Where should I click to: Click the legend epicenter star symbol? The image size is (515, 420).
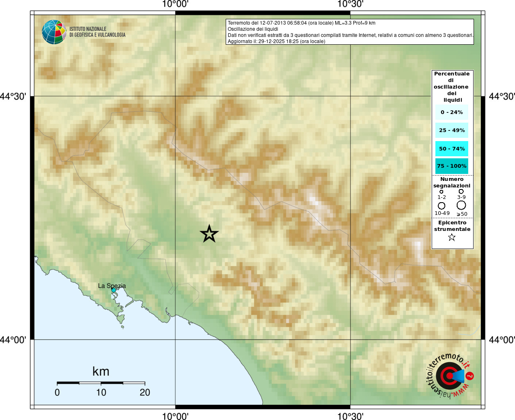(452, 237)
